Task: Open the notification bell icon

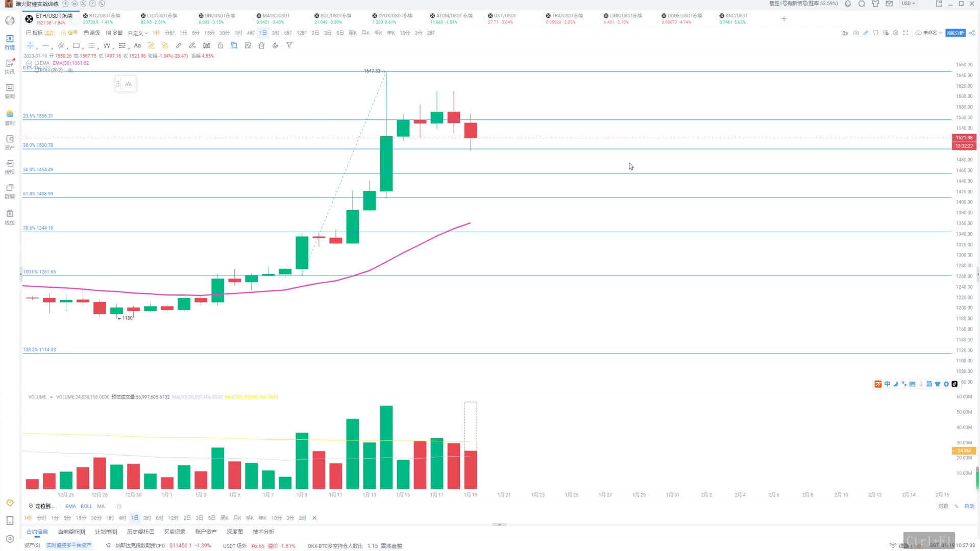Action: (x=848, y=4)
